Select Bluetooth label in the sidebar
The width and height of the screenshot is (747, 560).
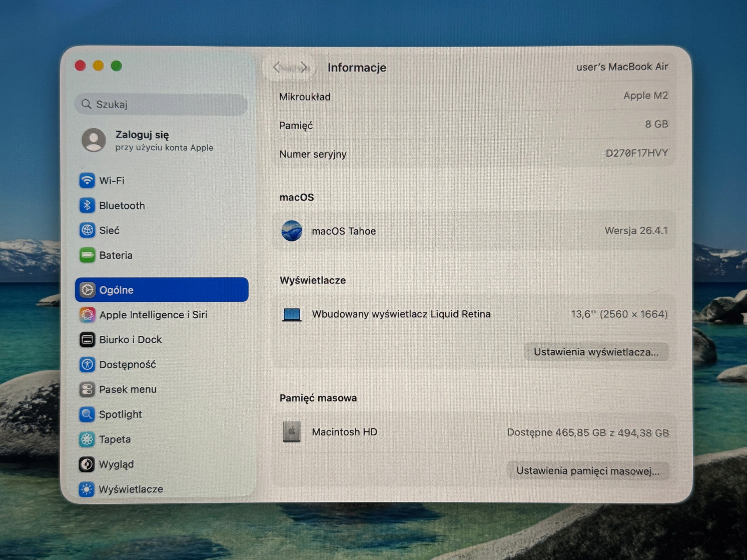point(122,206)
